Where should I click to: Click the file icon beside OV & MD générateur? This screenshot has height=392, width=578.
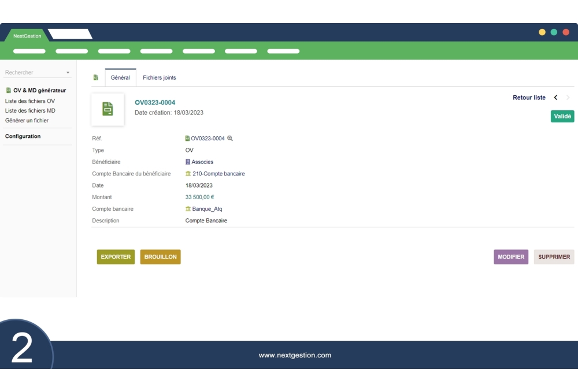[x=7, y=90]
